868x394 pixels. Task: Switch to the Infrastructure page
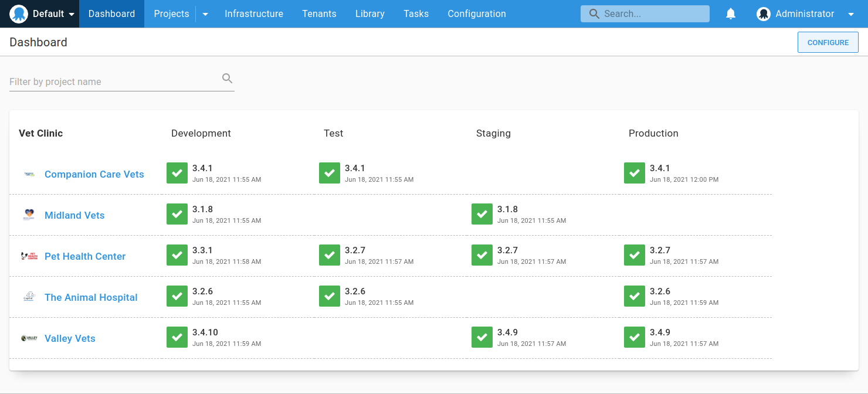coord(254,13)
